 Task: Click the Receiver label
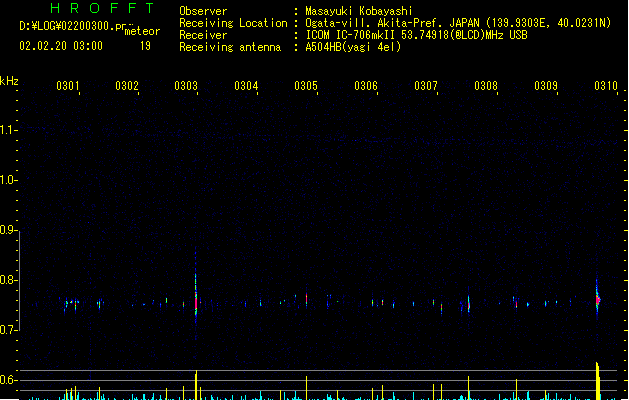pos(203,35)
